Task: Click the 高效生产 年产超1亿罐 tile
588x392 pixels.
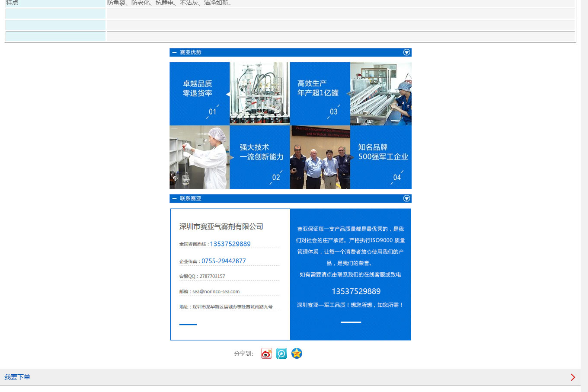Action: (320, 93)
